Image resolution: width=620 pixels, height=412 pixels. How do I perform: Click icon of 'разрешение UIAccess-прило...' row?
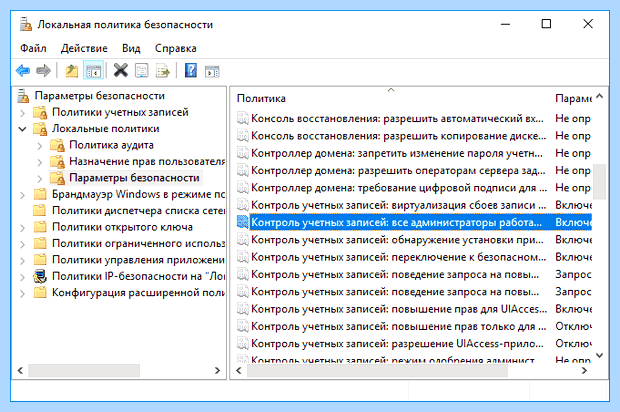tap(242, 344)
